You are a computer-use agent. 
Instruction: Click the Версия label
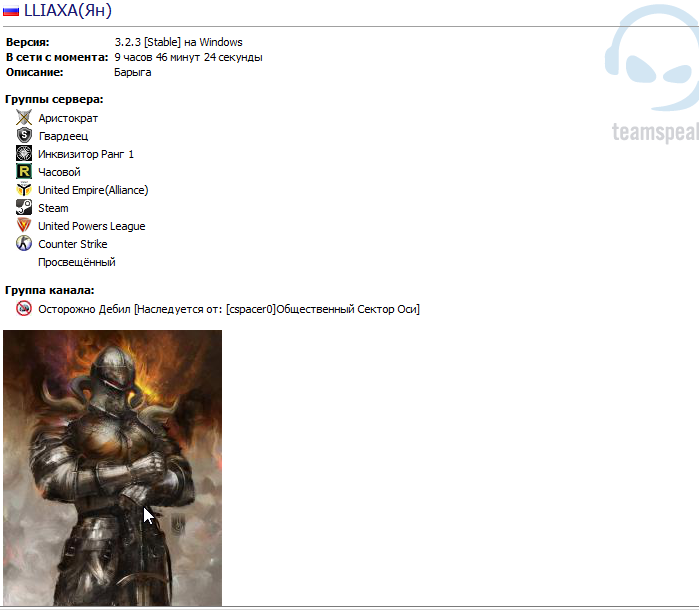point(28,42)
